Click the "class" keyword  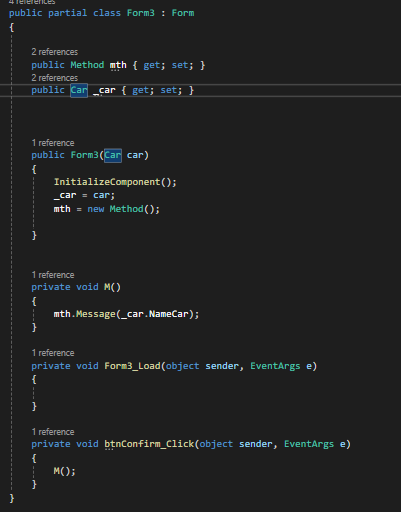coord(107,13)
